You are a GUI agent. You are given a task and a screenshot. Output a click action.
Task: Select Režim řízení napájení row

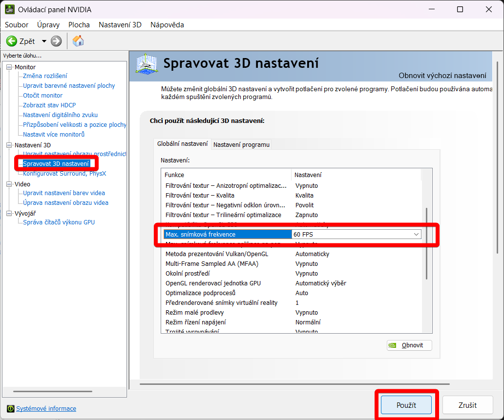coord(292,322)
